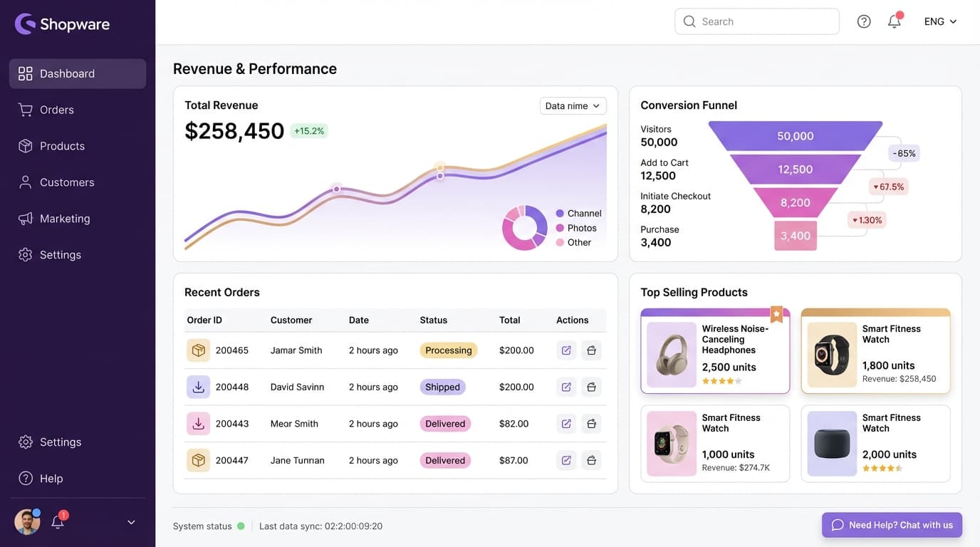Click the Need Help? Chat with us button

tap(892, 525)
